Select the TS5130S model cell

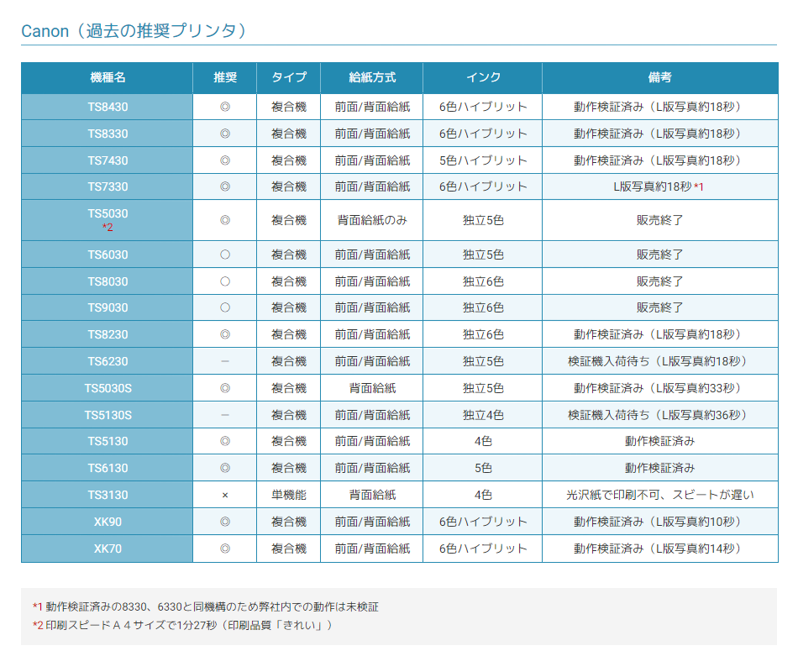108,416
